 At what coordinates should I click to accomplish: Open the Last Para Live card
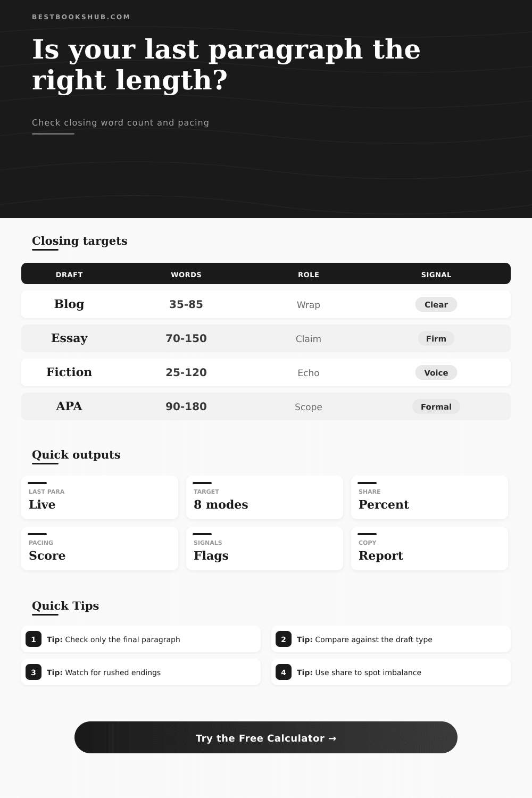[99, 497]
